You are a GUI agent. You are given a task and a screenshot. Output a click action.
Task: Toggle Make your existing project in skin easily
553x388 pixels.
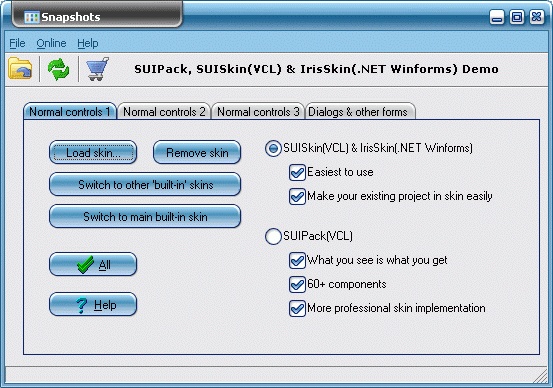click(x=297, y=196)
